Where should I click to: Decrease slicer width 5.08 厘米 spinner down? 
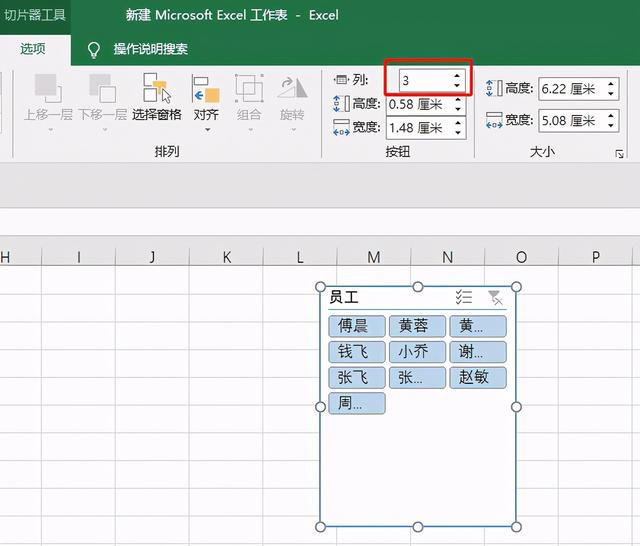(x=611, y=125)
